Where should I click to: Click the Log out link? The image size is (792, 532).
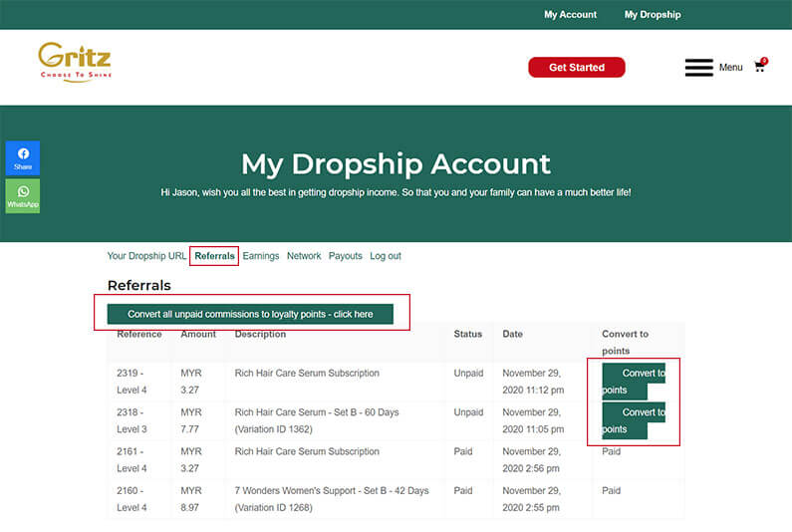[x=386, y=256]
